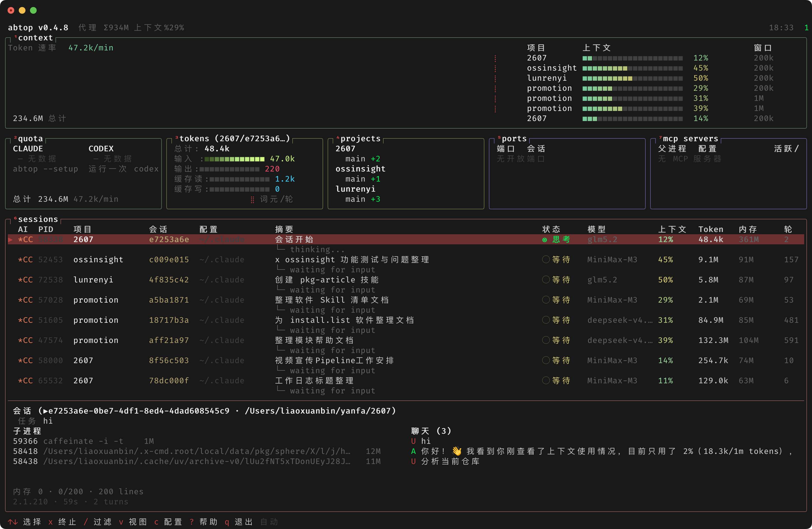Click the *CC icon for PID 47574
812x529 pixels.
coord(25,340)
